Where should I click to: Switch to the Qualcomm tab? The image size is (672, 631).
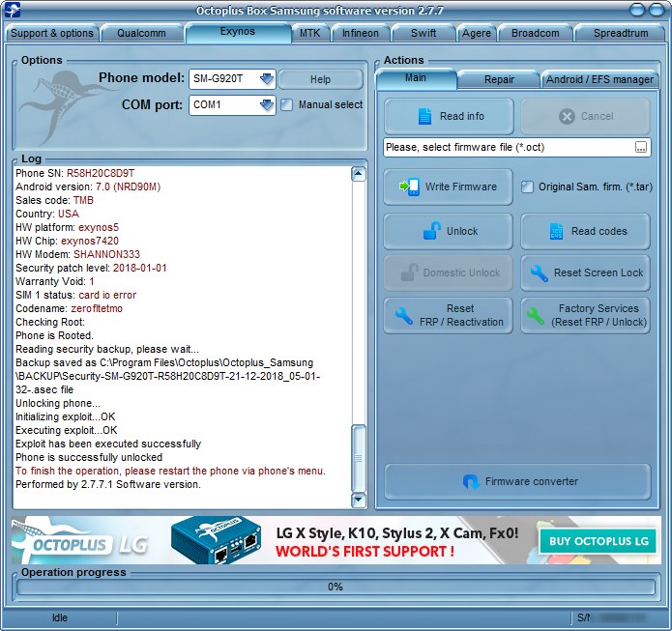[x=141, y=33]
